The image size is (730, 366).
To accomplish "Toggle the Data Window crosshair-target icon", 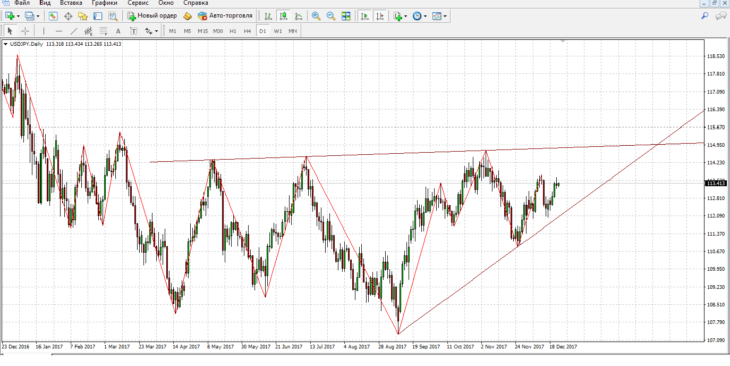I will click(x=68, y=16).
